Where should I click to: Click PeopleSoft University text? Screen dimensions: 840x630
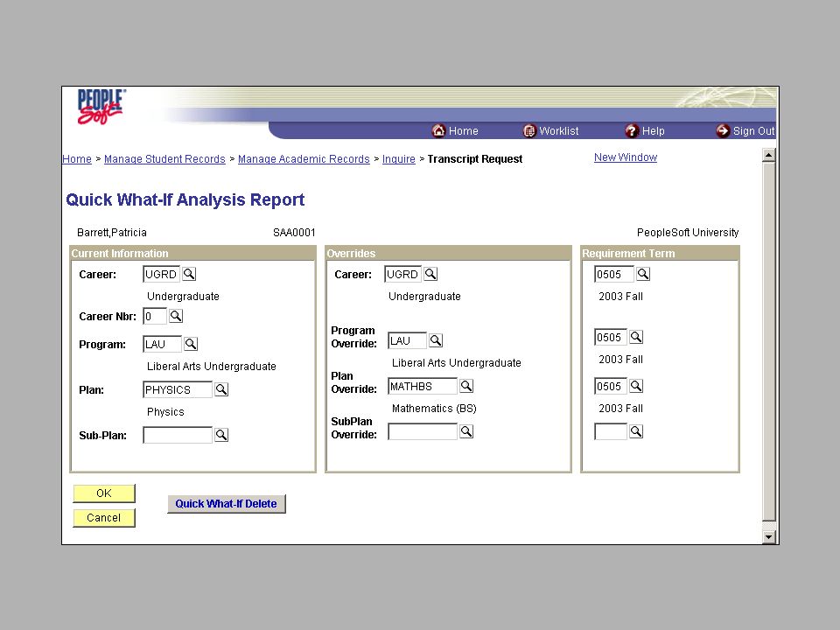tap(688, 233)
